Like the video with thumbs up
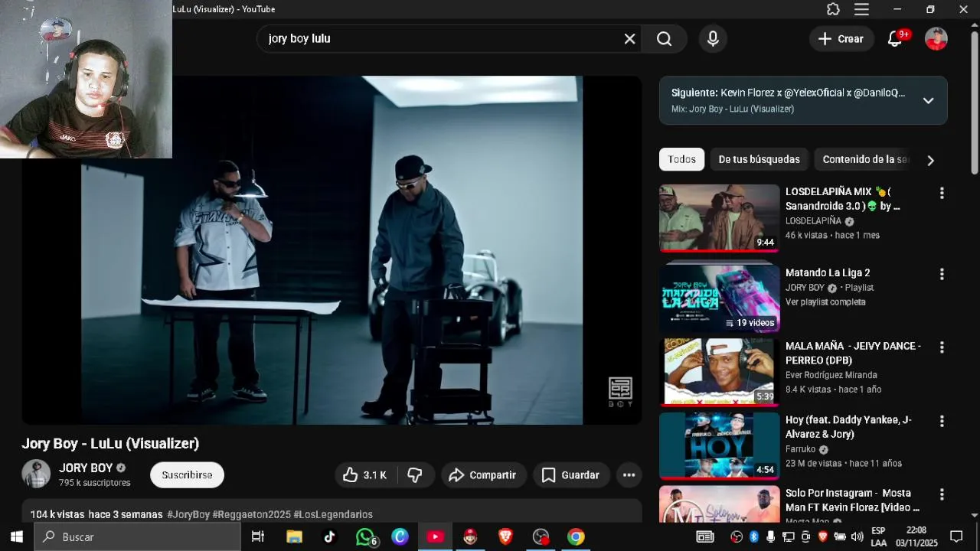This screenshot has width=980, height=551. [365, 475]
